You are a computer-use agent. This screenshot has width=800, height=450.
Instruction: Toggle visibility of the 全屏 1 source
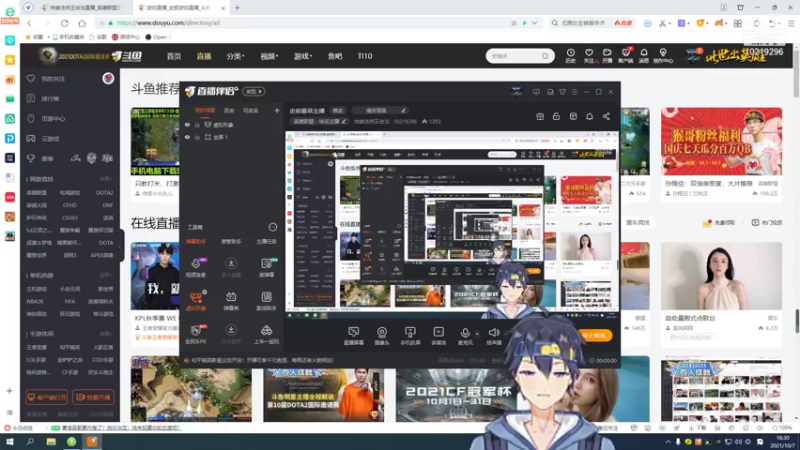pyautogui.click(x=187, y=137)
